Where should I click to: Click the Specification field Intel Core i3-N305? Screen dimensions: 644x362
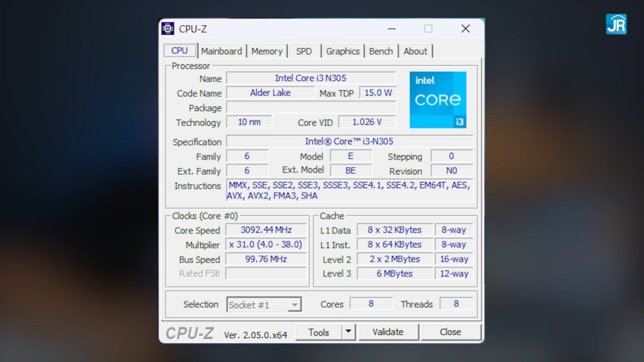tap(350, 141)
